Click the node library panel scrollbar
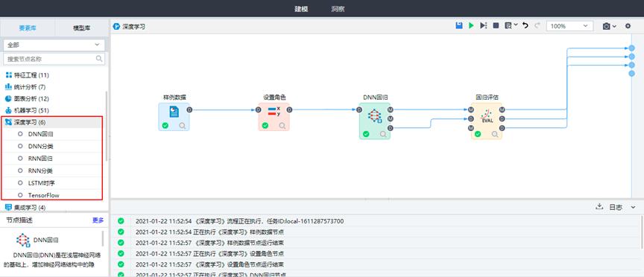 click(x=107, y=125)
